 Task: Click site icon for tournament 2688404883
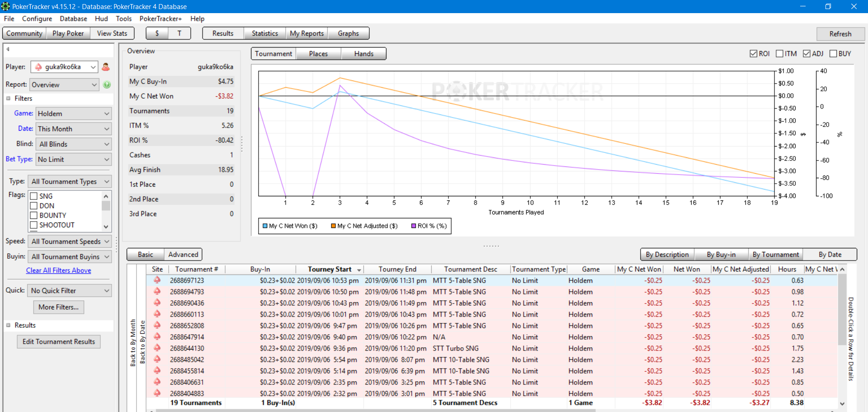(x=157, y=393)
